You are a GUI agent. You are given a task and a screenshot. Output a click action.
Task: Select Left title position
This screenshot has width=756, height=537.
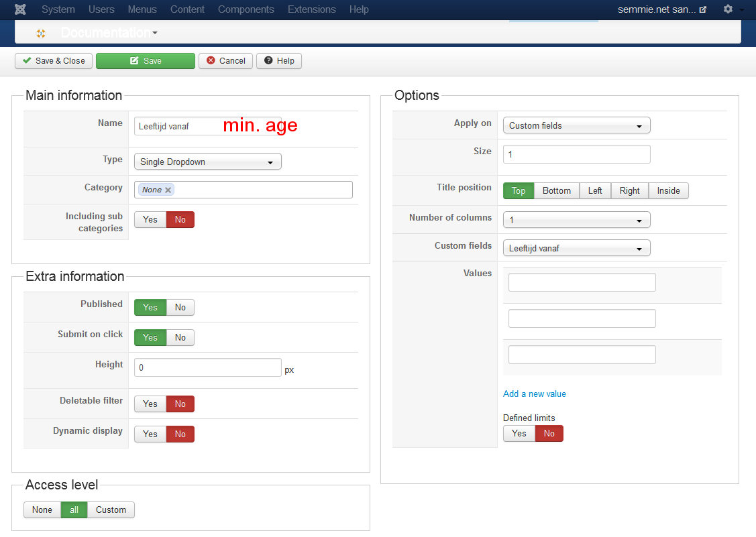tap(595, 190)
